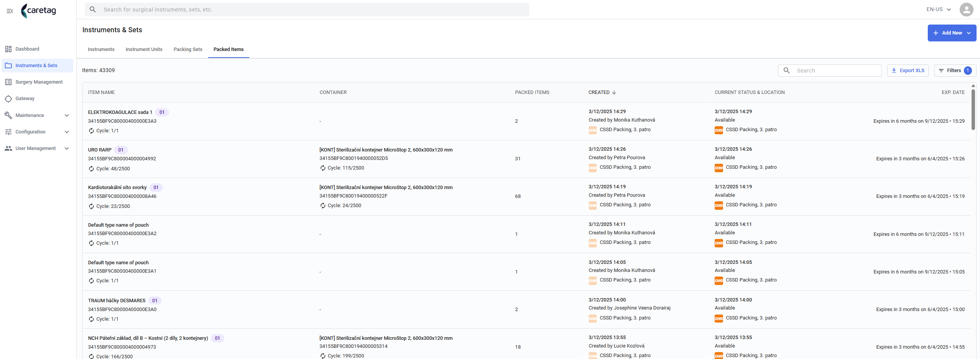Image resolution: width=980 pixels, height=359 pixels.
Task: Click expiry text '9/12/2025 • 15:29'
Action: [x=945, y=121]
